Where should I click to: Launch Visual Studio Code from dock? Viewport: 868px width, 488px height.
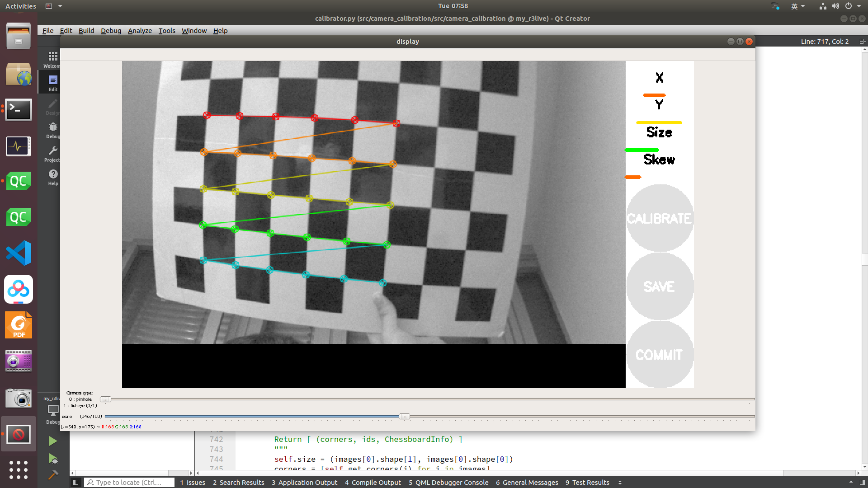[19, 253]
